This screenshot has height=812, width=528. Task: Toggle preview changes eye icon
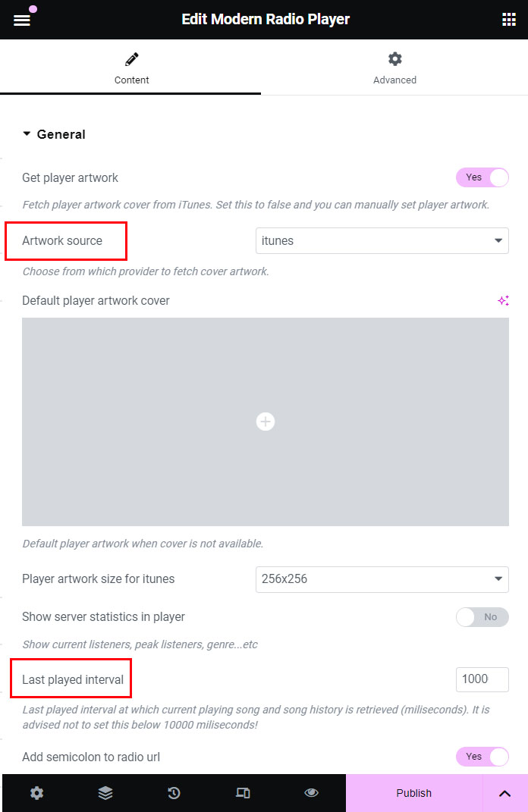pyautogui.click(x=311, y=793)
